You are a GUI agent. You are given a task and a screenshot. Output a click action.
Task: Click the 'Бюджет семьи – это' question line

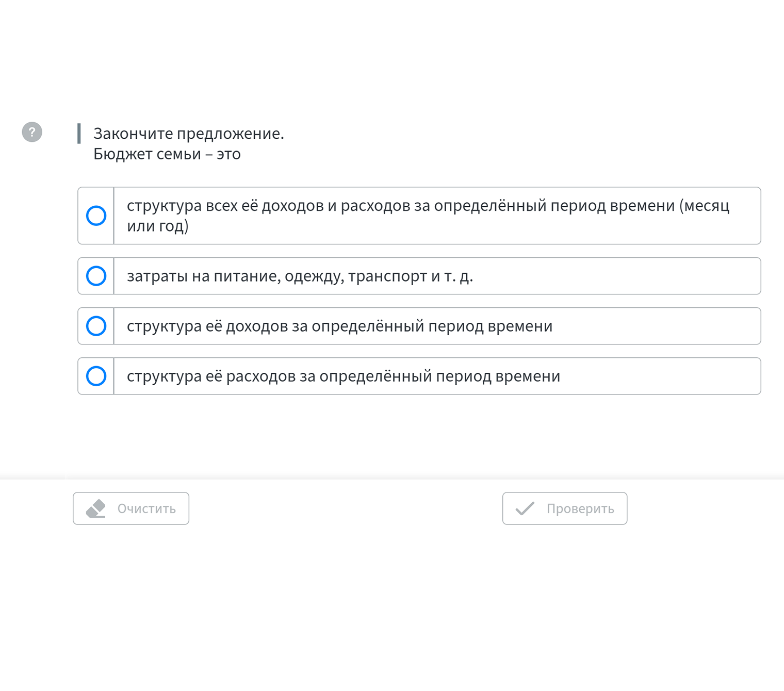(167, 154)
